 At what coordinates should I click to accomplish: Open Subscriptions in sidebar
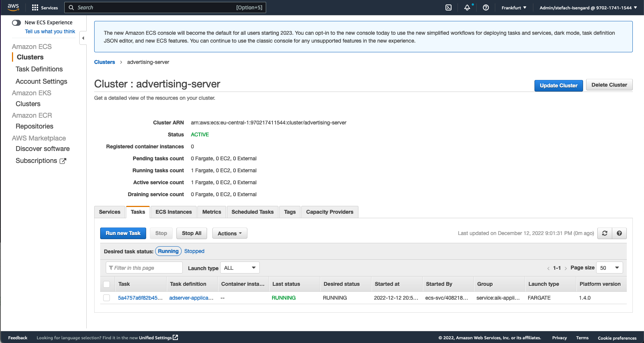coord(36,161)
